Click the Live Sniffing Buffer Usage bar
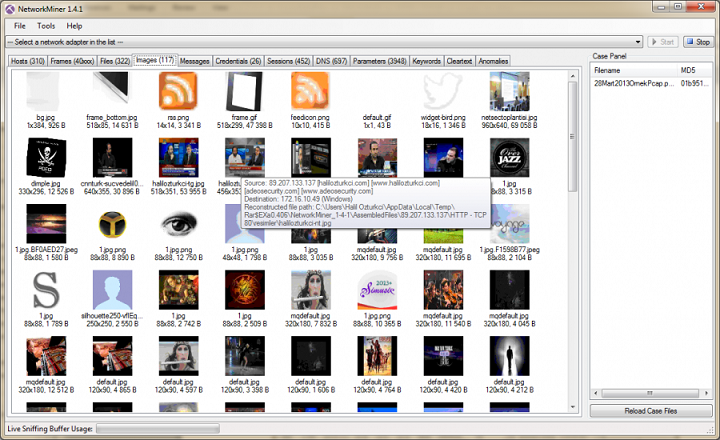The height and width of the screenshot is (440, 720). tap(158, 429)
